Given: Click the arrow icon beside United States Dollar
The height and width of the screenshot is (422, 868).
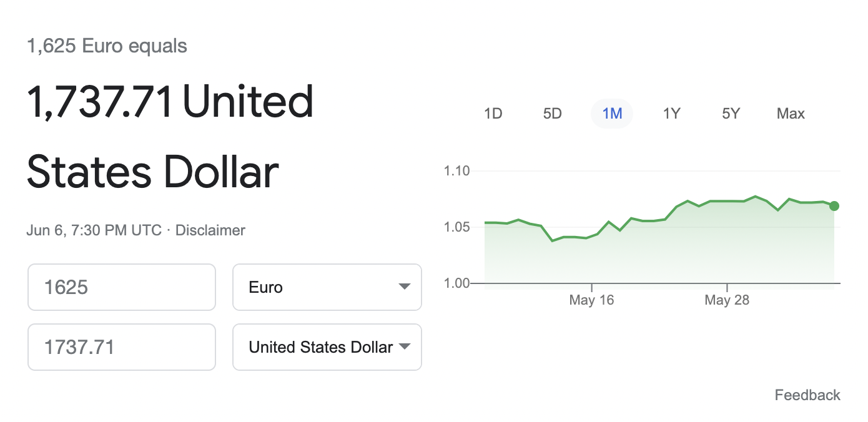Looking at the screenshot, I should coord(405,347).
